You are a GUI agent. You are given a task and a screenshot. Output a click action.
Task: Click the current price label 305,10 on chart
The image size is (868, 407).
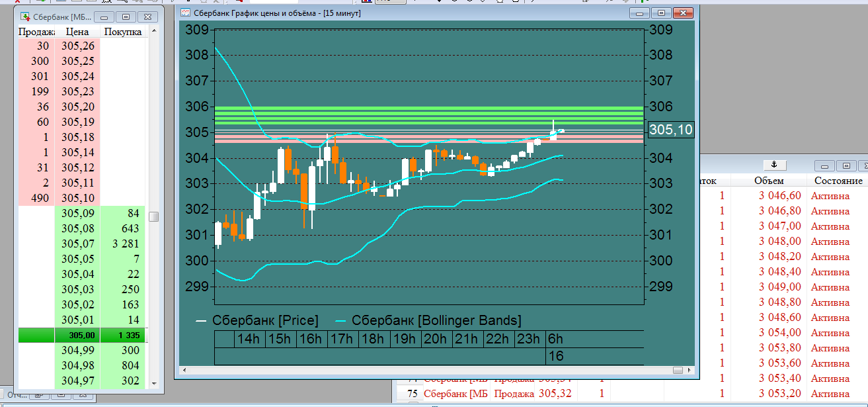[670, 130]
